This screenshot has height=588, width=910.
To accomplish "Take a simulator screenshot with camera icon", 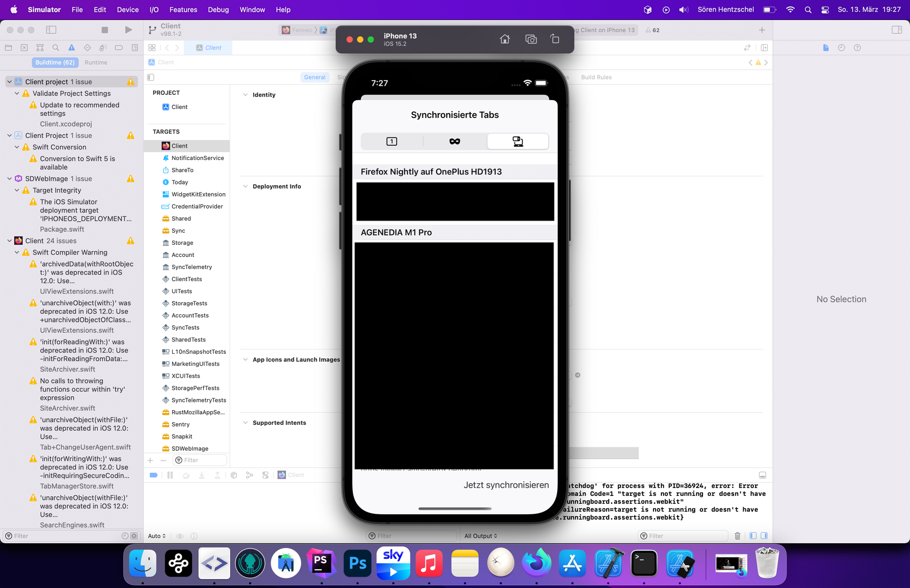I will [x=531, y=39].
